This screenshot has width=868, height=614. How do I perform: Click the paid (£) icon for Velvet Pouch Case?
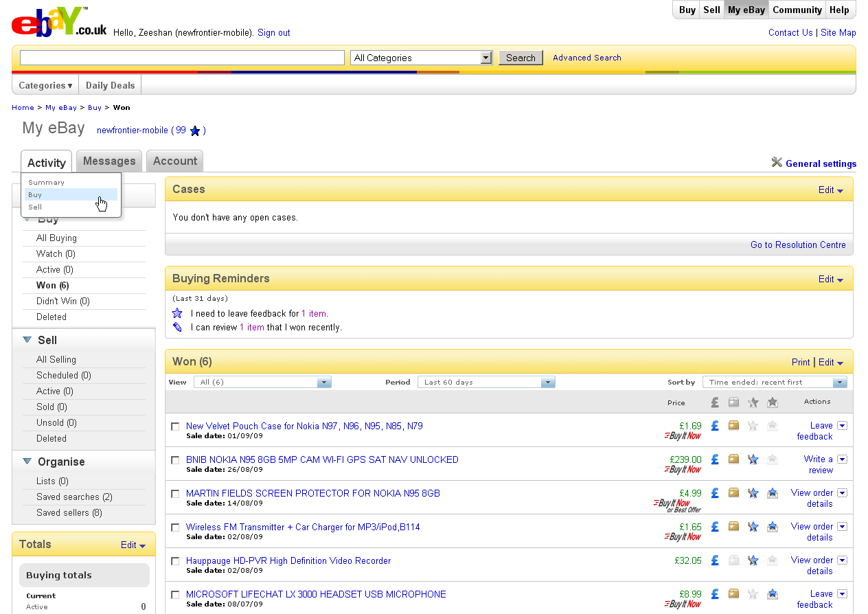(x=714, y=426)
